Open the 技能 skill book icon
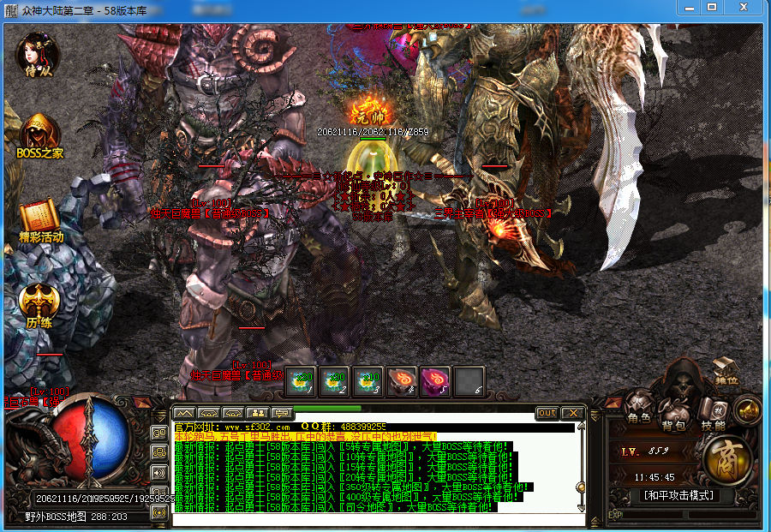The height and width of the screenshot is (532, 771). pyautogui.click(x=713, y=415)
